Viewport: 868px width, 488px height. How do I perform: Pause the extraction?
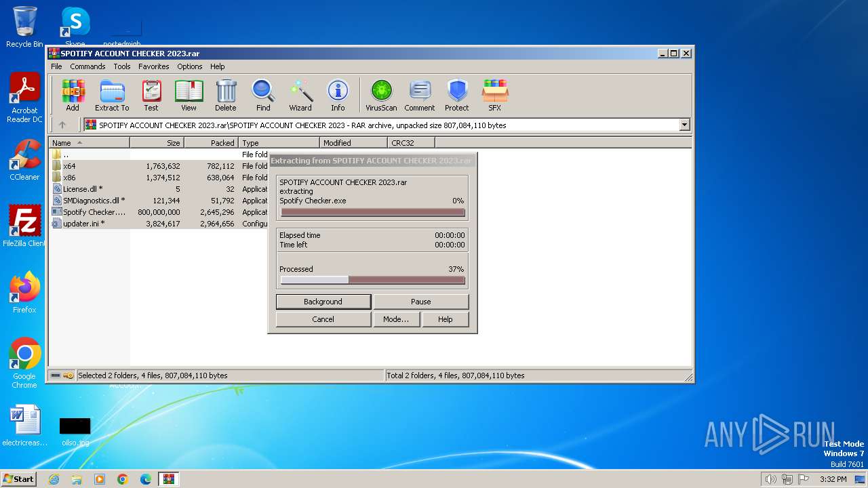click(421, 302)
